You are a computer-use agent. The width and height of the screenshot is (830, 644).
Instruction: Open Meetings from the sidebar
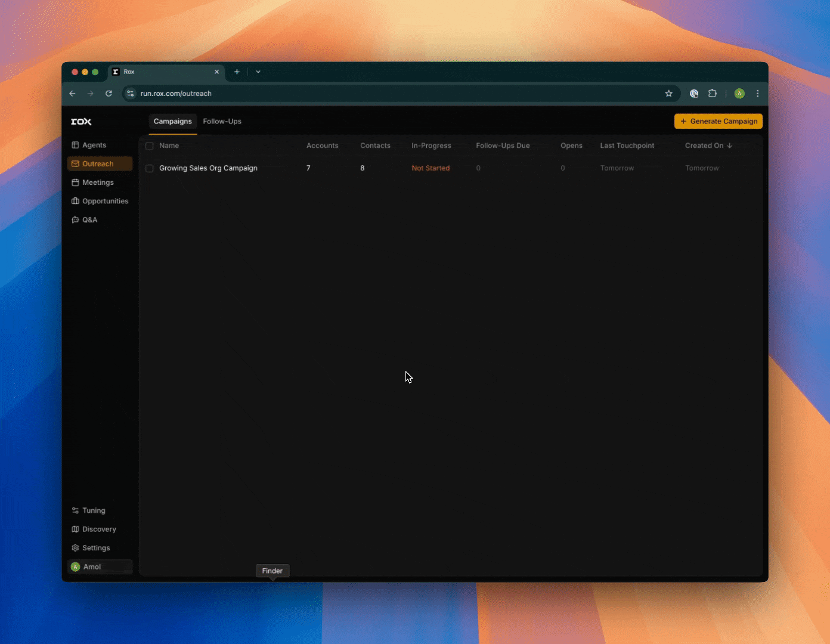click(97, 182)
